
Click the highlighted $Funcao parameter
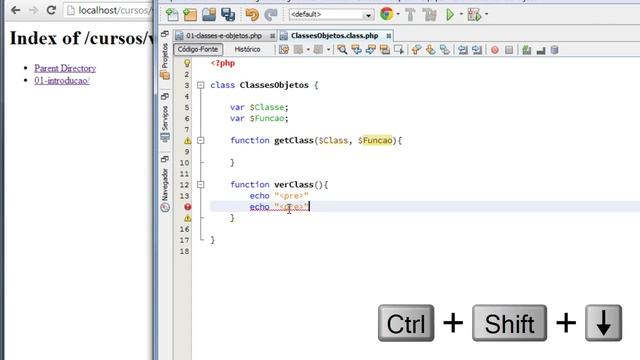(x=375, y=140)
